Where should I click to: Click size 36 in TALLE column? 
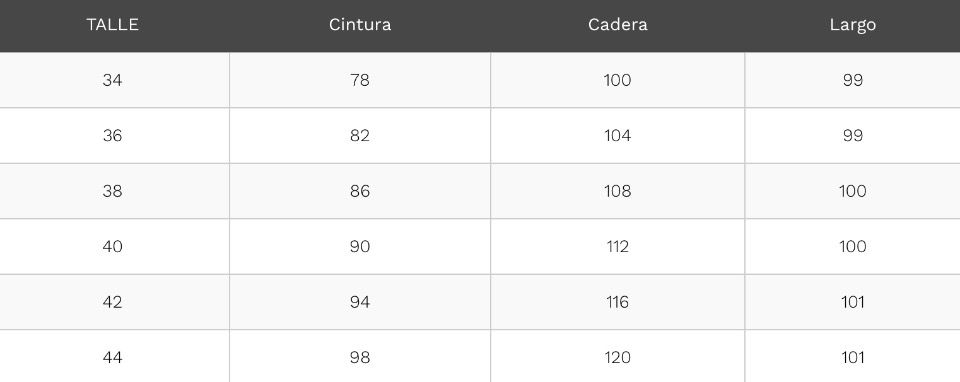pos(113,135)
